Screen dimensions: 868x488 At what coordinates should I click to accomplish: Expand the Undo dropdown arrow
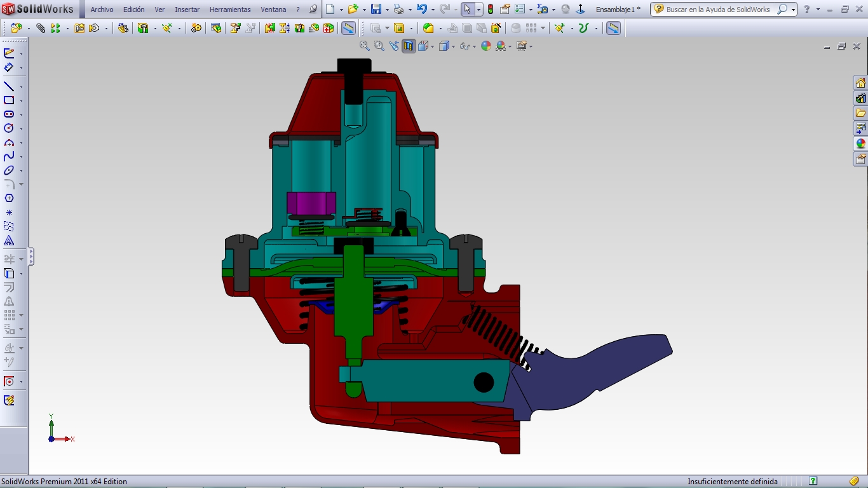click(x=433, y=10)
